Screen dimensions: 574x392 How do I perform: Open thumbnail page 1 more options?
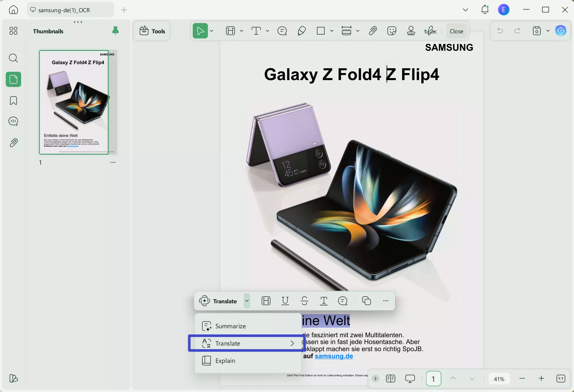tap(113, 162)
